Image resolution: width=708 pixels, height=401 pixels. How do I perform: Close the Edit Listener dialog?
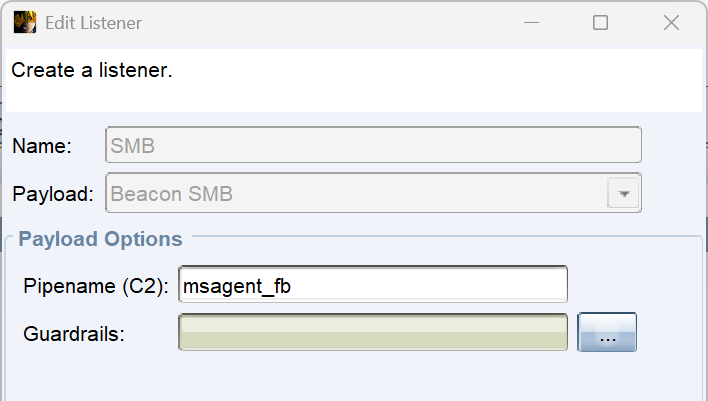coord(672,22)
